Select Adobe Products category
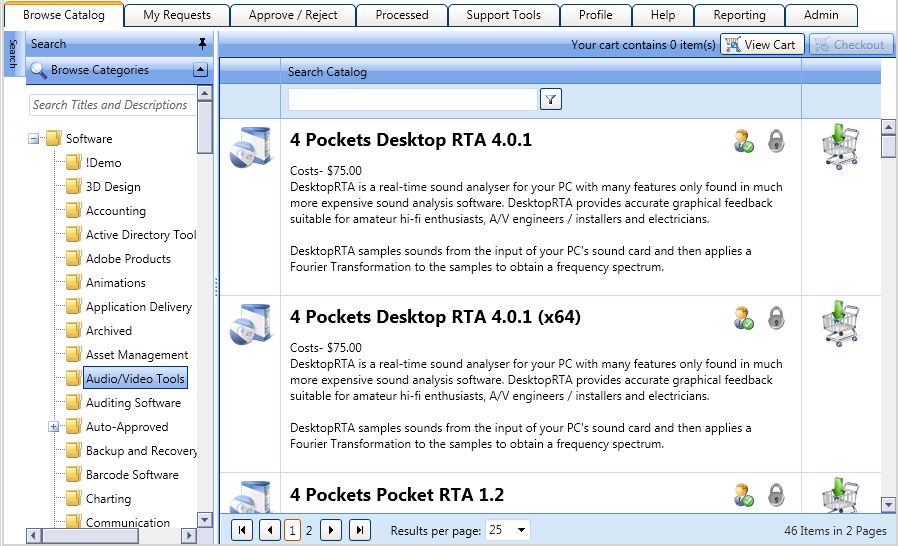Screen dimensions: 898x546 pyautogui.click(x=128, y=259)
